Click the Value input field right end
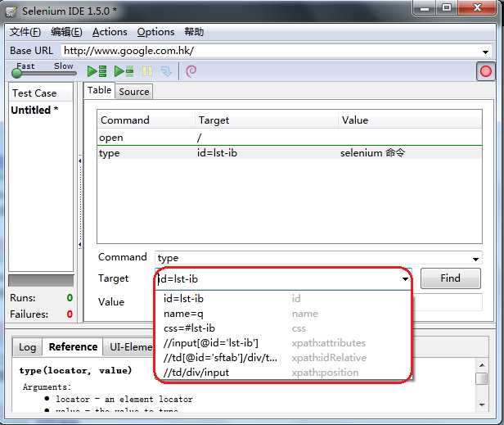Screen dimensions: 504x425 click(x=448, y=302)
